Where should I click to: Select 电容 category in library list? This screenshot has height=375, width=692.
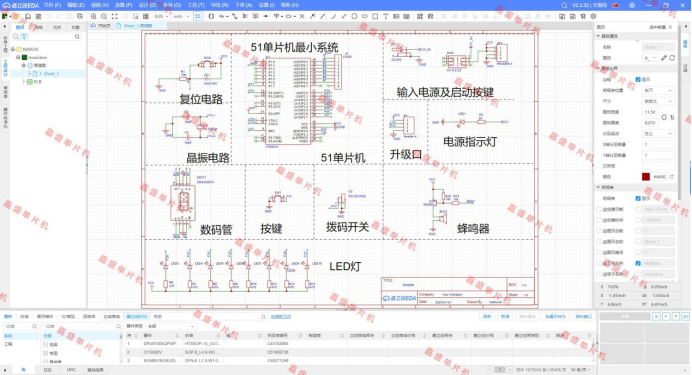[54, 345]
